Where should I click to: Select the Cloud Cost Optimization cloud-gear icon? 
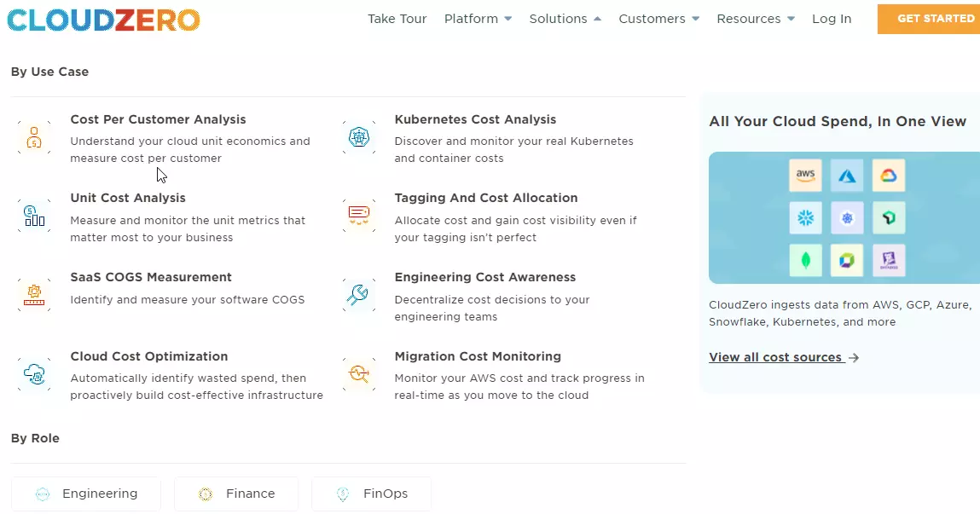(x=34, y=373)
